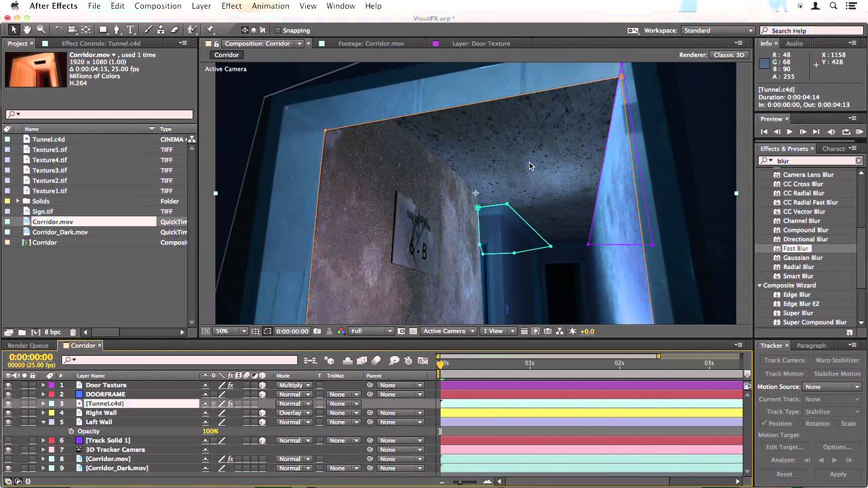
Task: Toggle 3D switch for Right Wall layer
Action: 262,413
